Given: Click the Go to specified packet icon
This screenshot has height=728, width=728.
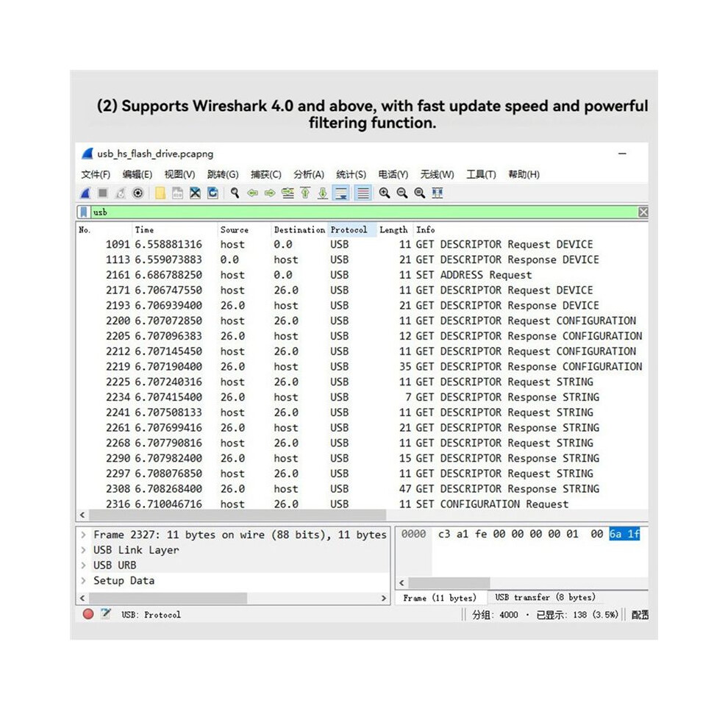Looking at the screenshot, I should click(288, 193).
